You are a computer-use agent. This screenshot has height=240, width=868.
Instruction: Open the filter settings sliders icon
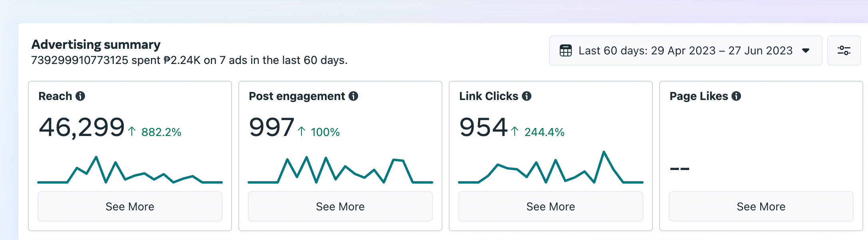pos(844,50)
